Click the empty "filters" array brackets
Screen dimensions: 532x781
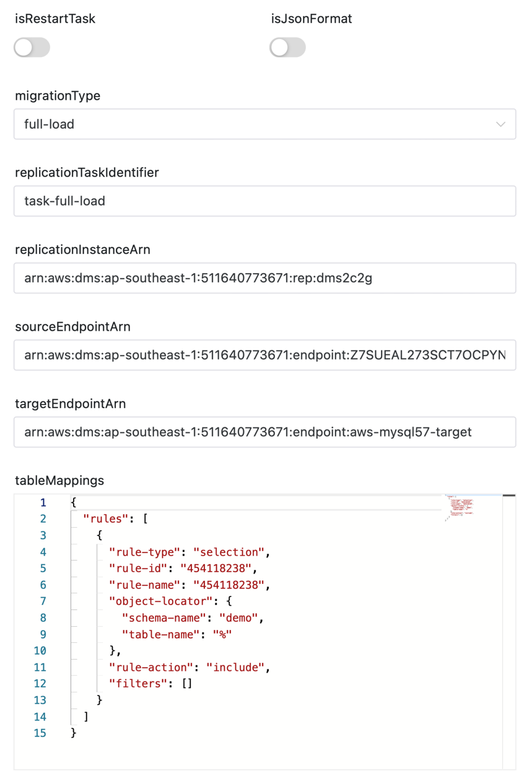188,683
